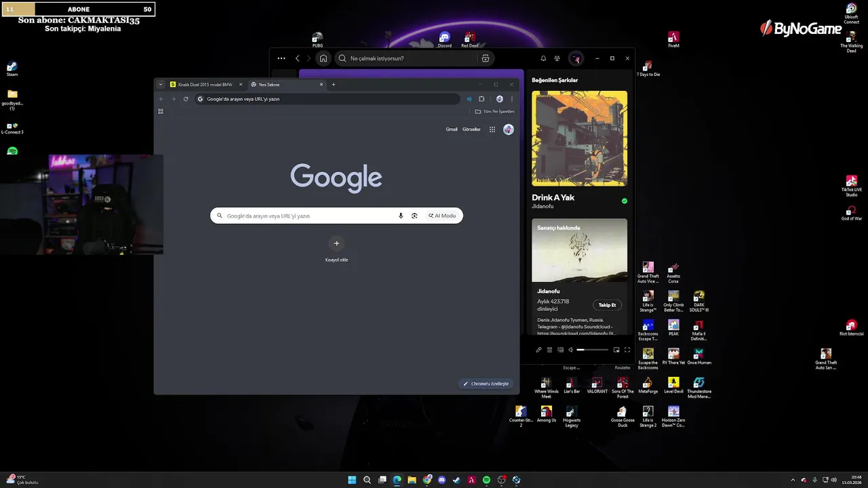Click the Drink A Yak album cover
Screen dimensions: 868x488
(x=579, y=138)
